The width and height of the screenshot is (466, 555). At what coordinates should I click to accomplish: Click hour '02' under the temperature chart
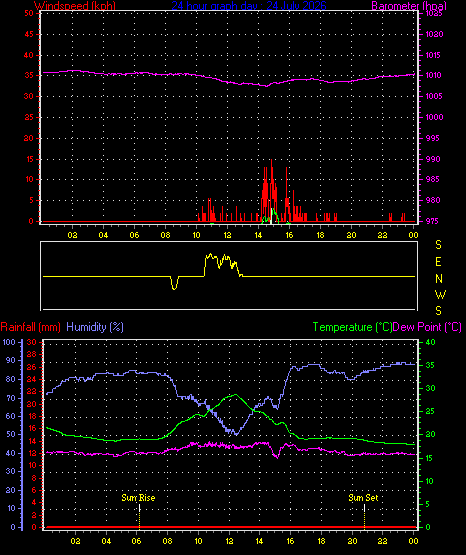[75, 541]
